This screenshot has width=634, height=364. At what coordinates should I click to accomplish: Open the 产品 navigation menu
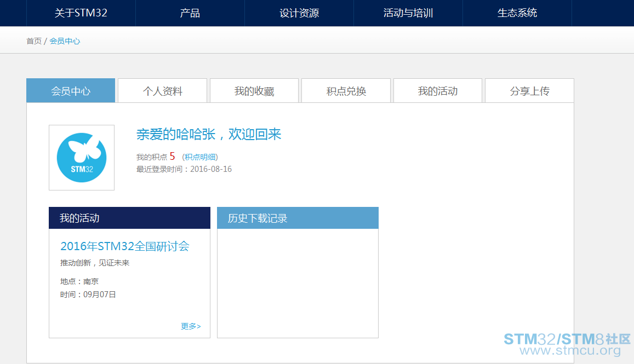tap(190, 13)
